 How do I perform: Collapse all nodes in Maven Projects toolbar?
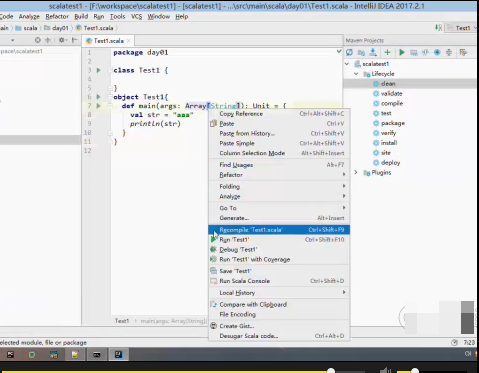click(x=449, y=52)
